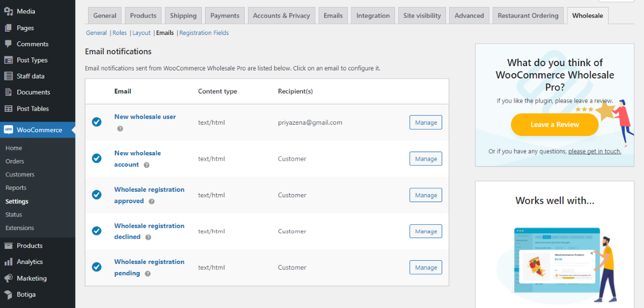
Task: Open WooCommerce Reports submenu item
Action: coord(16,188)
